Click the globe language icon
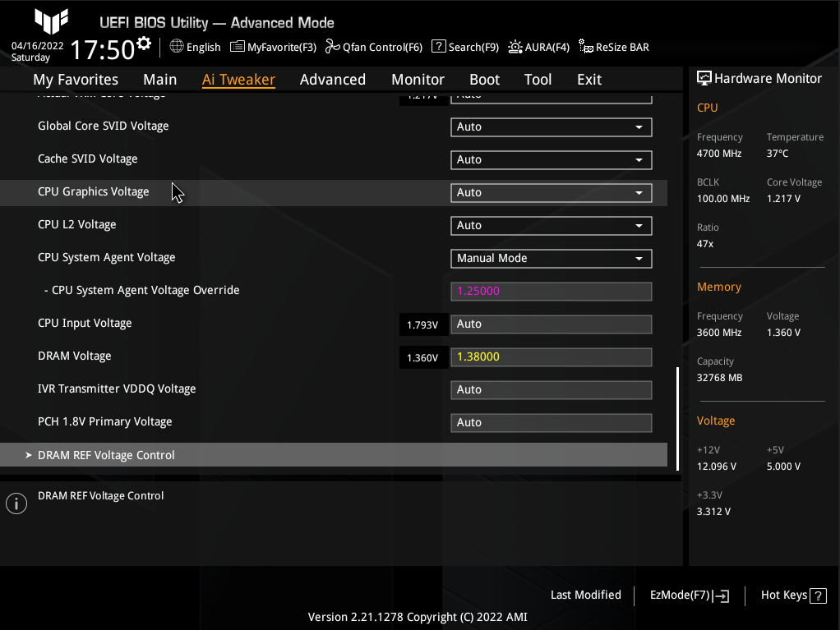 [x=177, y=47]
